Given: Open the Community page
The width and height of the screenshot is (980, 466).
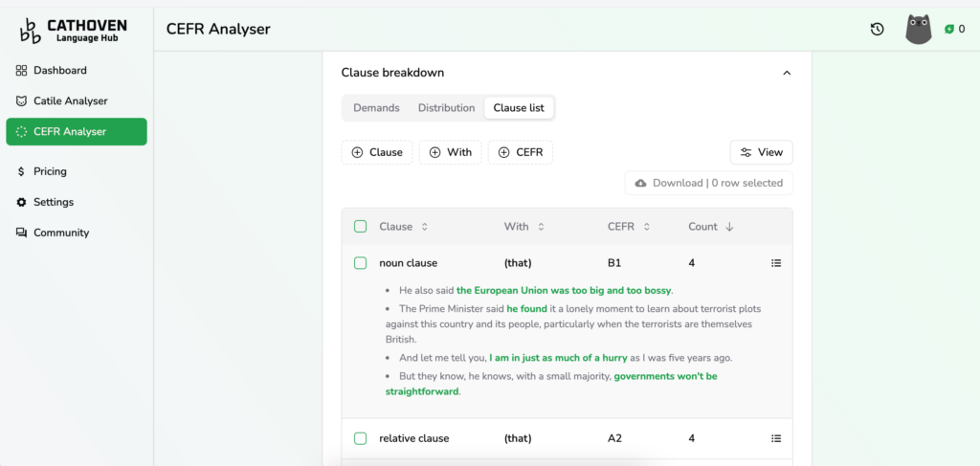Looking at the screenshot, I should 77,233.
